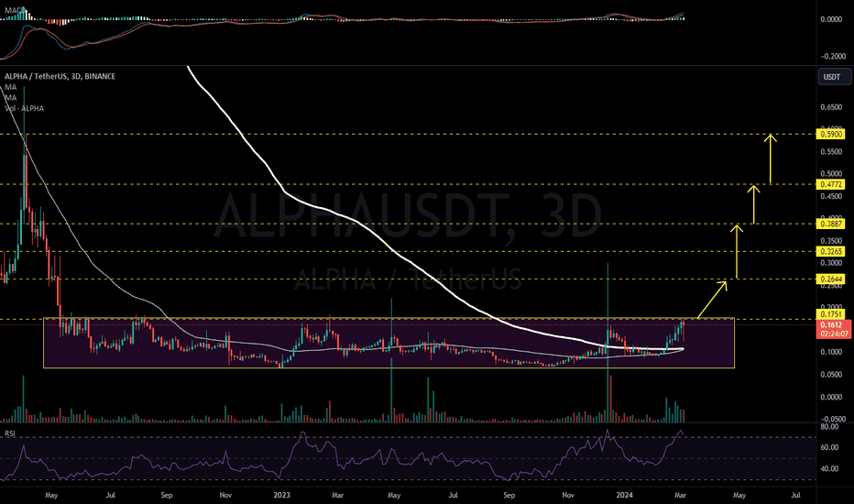Click the 2023 label on time axis

pos(281,495)
